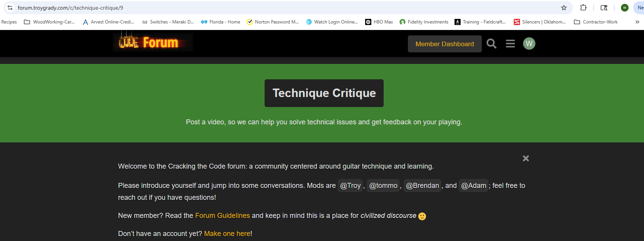Open the hamburger menu in forum header

click(x=510, y=44)
